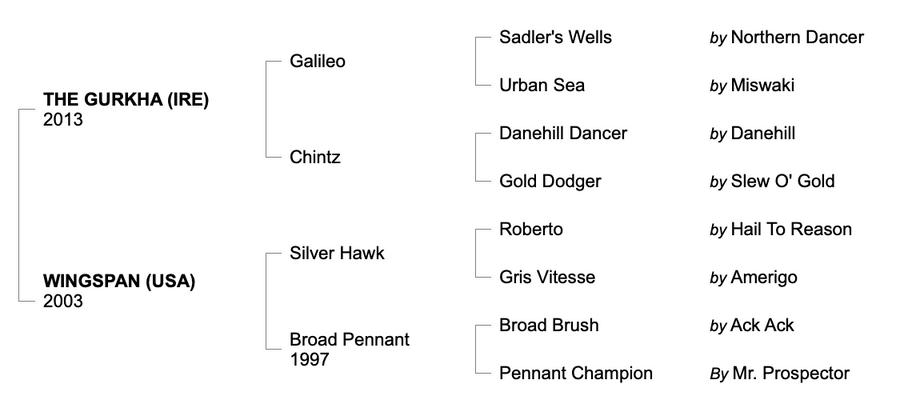The width and height of the screenshot is (920, 400).
Task: Click Hail To Reason sire text
Action: pos(791,229)
